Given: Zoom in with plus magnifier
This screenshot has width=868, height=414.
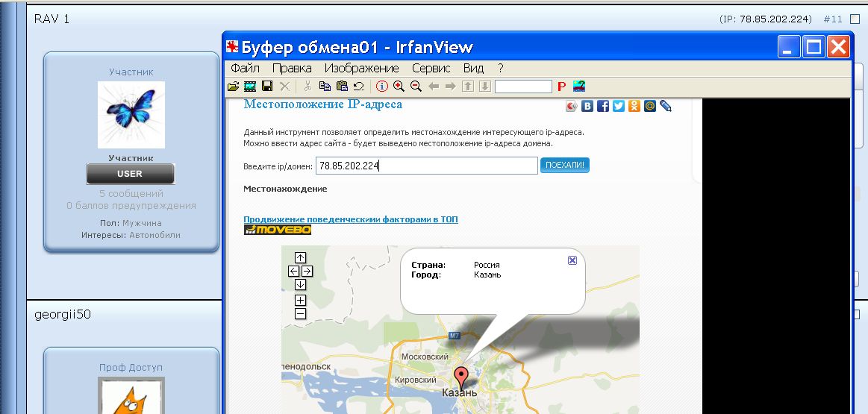Looking at the screenshot, I should point(399,87).
